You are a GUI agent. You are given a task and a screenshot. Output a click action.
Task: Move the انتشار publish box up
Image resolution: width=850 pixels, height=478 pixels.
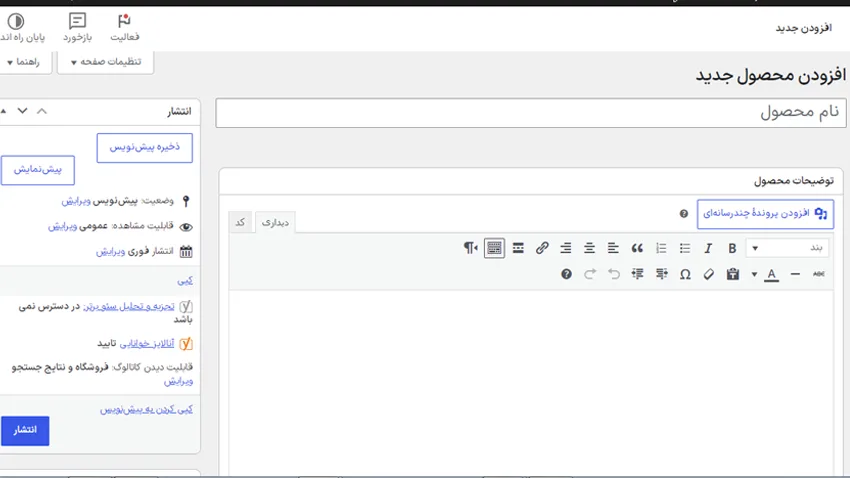42,111
